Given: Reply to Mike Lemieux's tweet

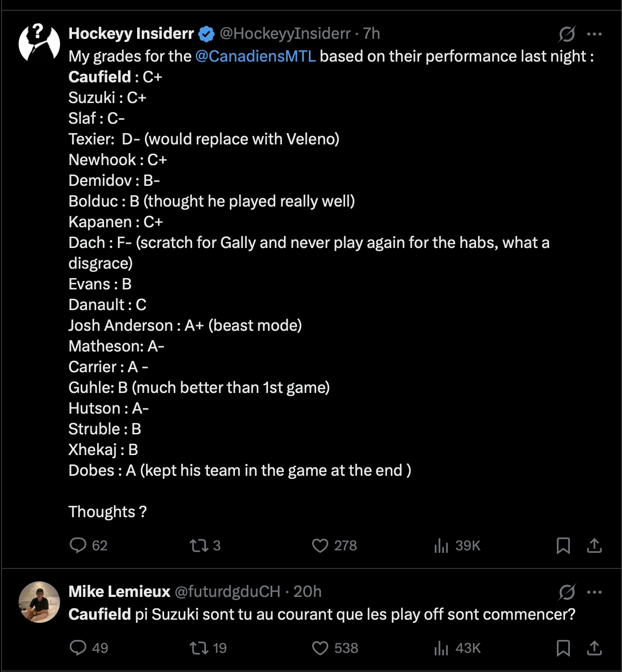Looking at the screenshot, I should [78, 648].
